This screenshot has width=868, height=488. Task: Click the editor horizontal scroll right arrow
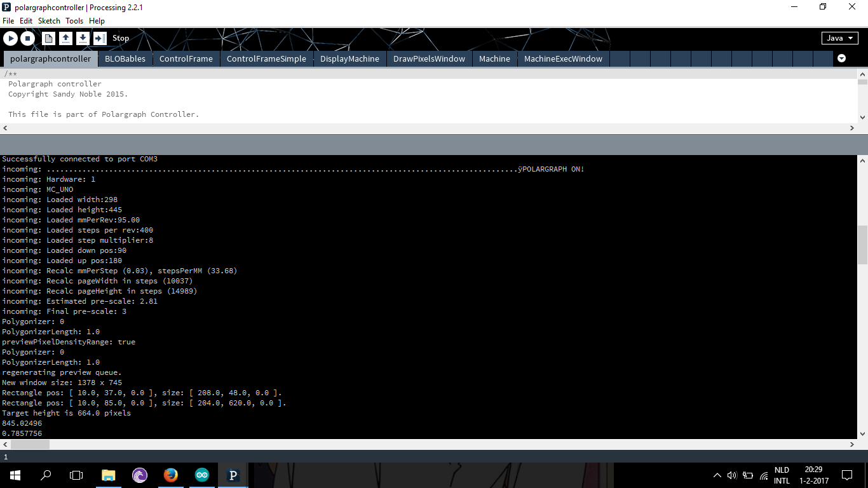tap(852, 128)
